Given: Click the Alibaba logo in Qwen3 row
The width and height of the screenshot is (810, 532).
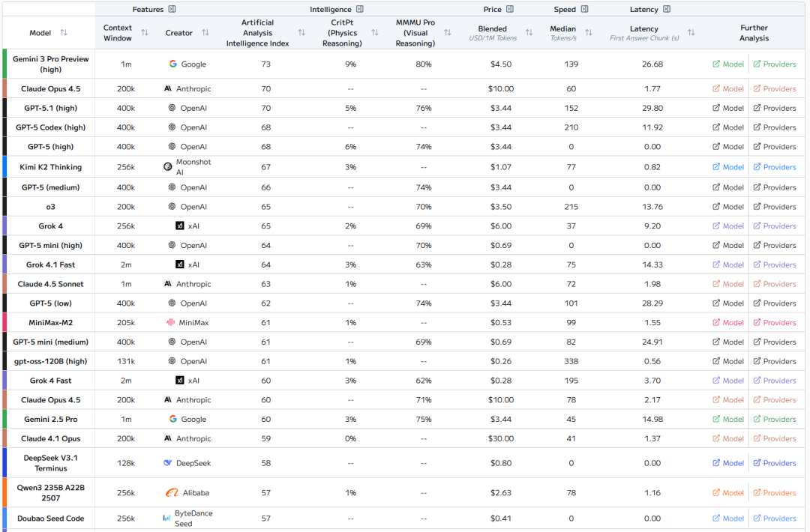Looking at the screenshot, I should coord(172,493).
